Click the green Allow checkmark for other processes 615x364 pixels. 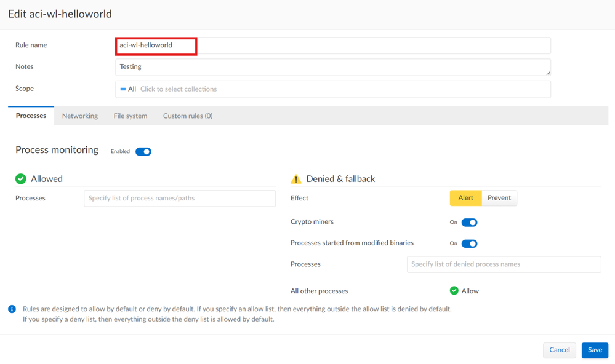(454, 291)
